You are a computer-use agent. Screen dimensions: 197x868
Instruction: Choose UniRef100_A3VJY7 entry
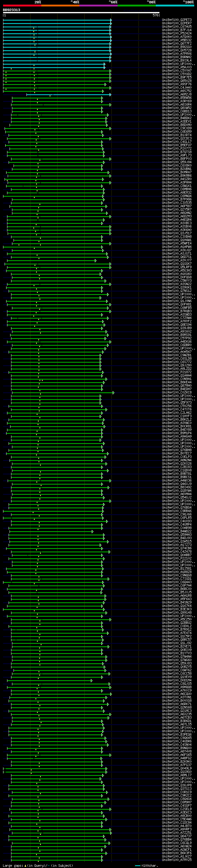coord(177,260)
